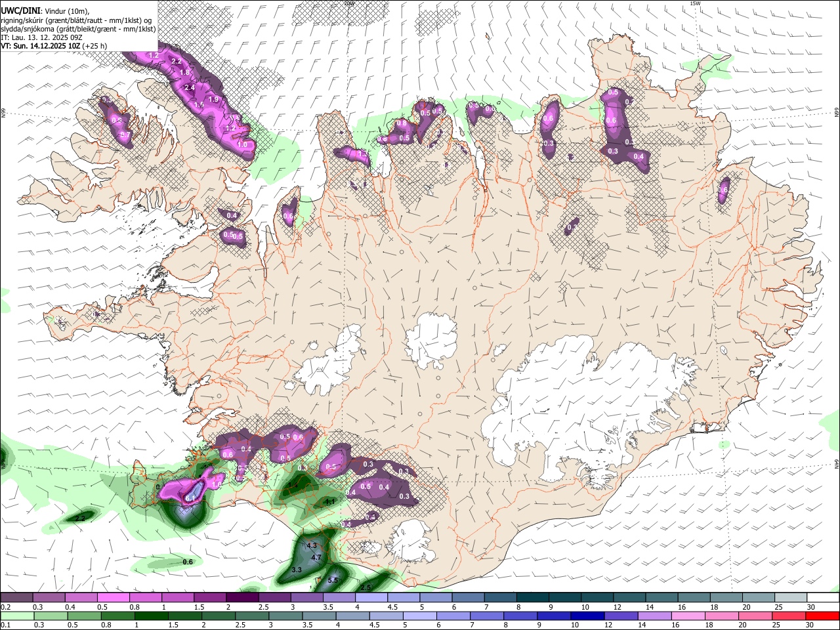Click the dark purple 2 swatch in upper scale
Screen dimensions: 840x630
(242, 598)
